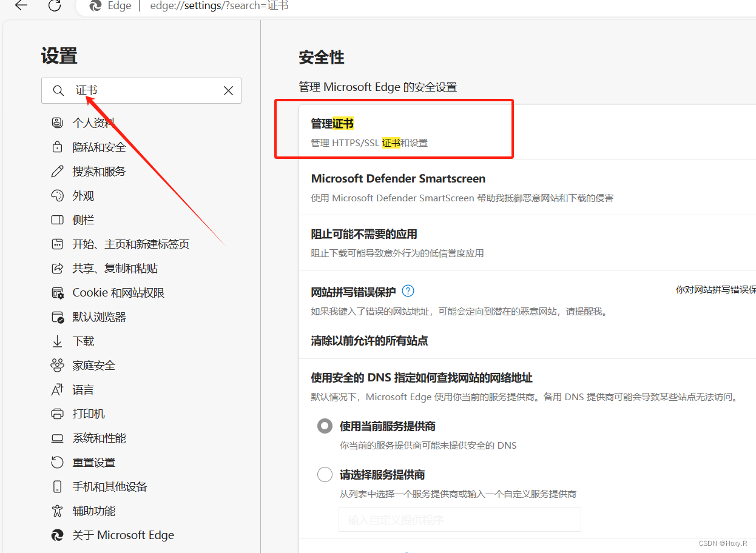Click the 默认浏览器 icon
Viewport: 756px width, 553px height.
(58, 317)
